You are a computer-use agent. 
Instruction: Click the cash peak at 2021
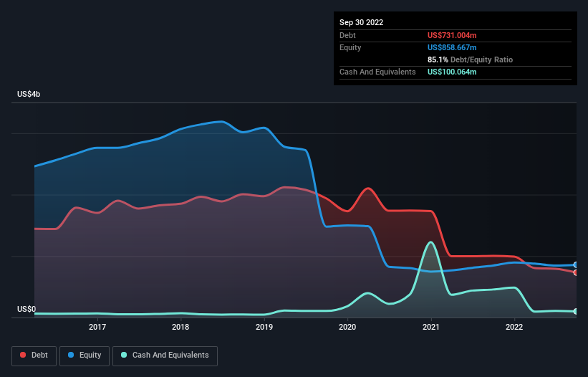click(431, 242)
